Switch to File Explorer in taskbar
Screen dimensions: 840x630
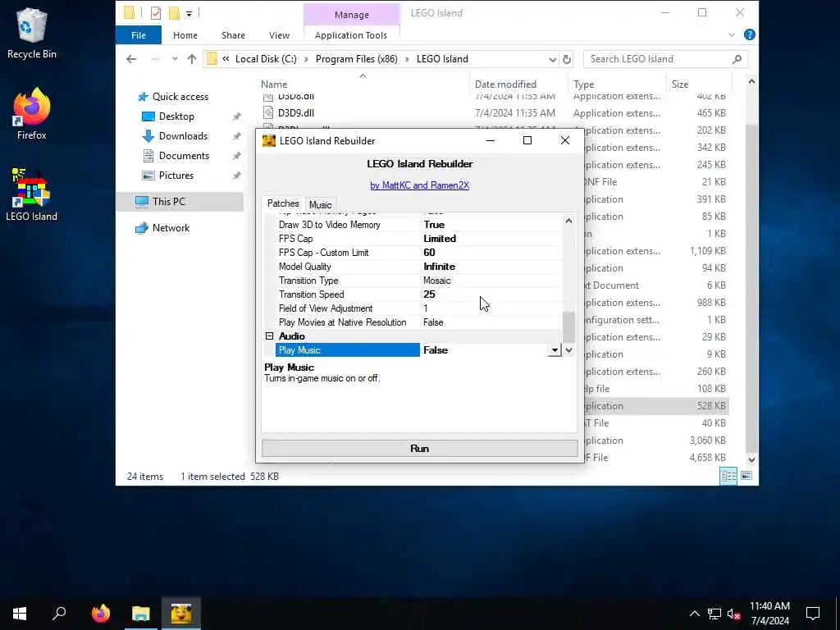pyautogui.click(x=141, y=614)
